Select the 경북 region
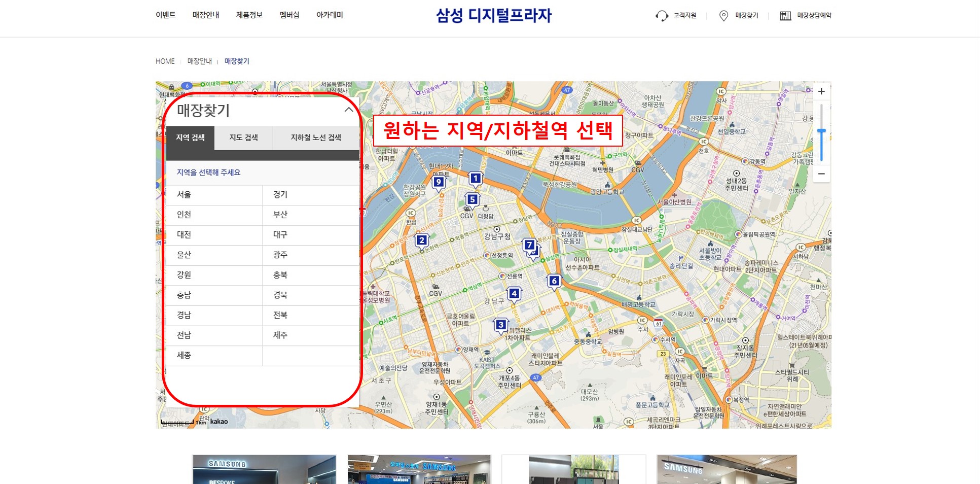The height and width of the screenshot is (484, 980). pos(311,295)
